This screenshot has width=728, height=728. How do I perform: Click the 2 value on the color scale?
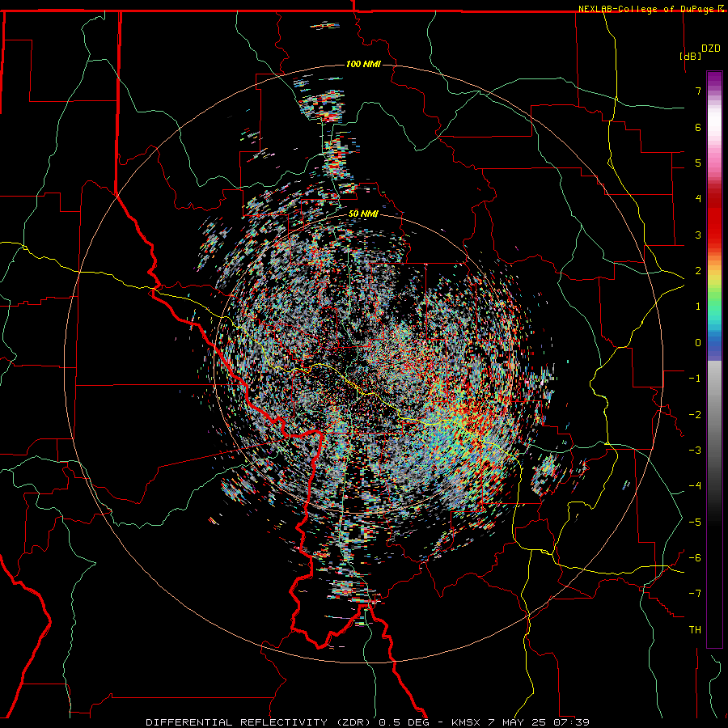pyautogui.click(x=698, y=271)
